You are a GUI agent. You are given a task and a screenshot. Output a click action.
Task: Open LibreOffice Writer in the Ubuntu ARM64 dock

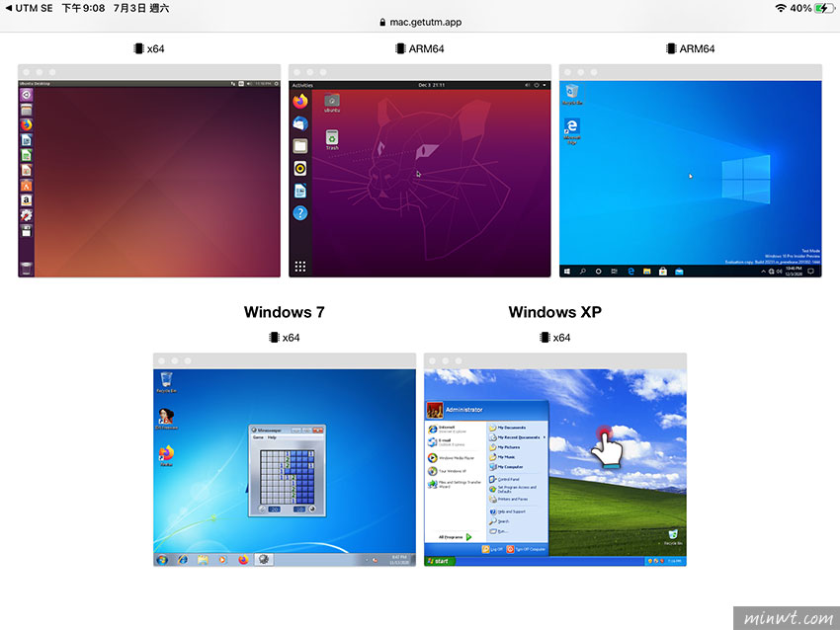[x=300, y=192]
